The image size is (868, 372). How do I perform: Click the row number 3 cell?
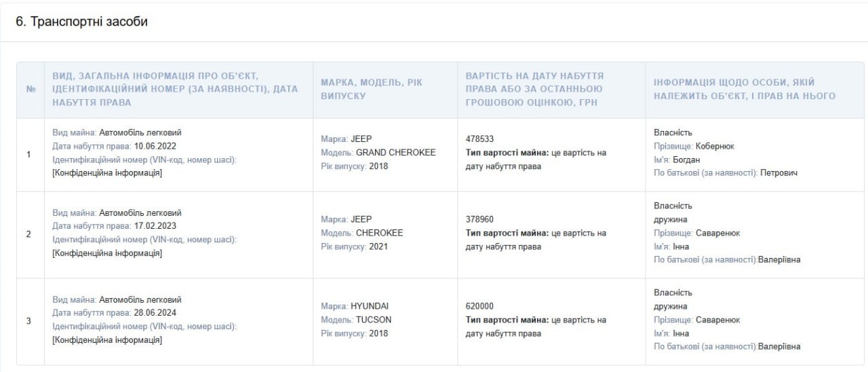[x=28, y=321]
